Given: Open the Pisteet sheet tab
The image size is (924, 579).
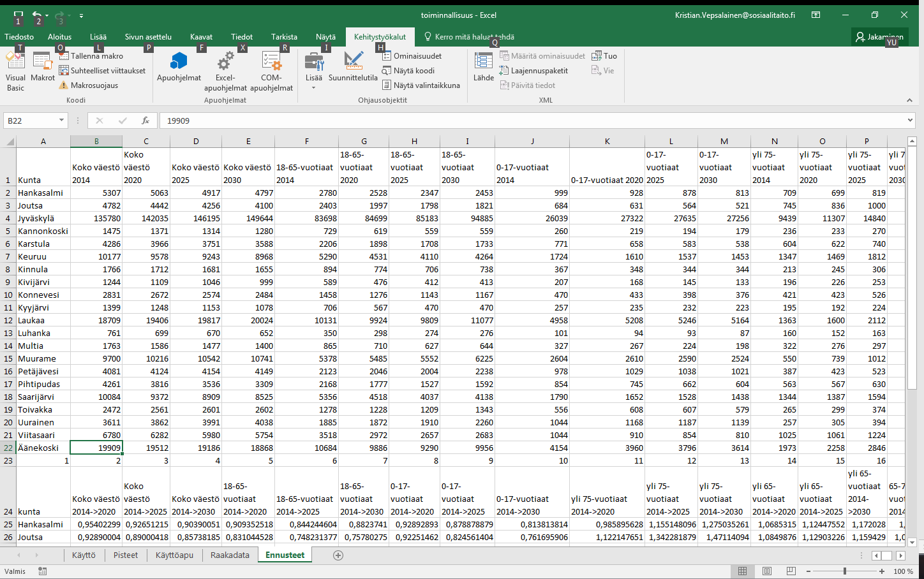Looking at the screenshot, I should (126, 555).
